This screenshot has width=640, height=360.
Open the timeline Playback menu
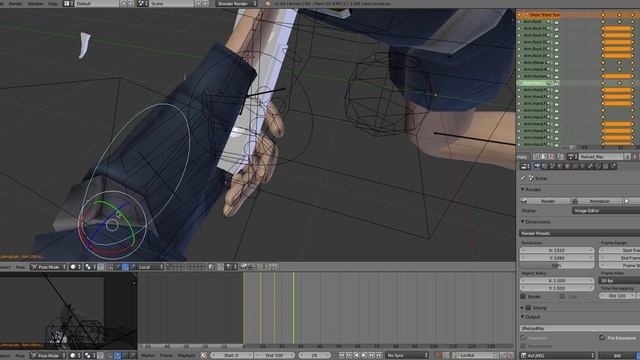pyautogui.click(x=186, y=356)
